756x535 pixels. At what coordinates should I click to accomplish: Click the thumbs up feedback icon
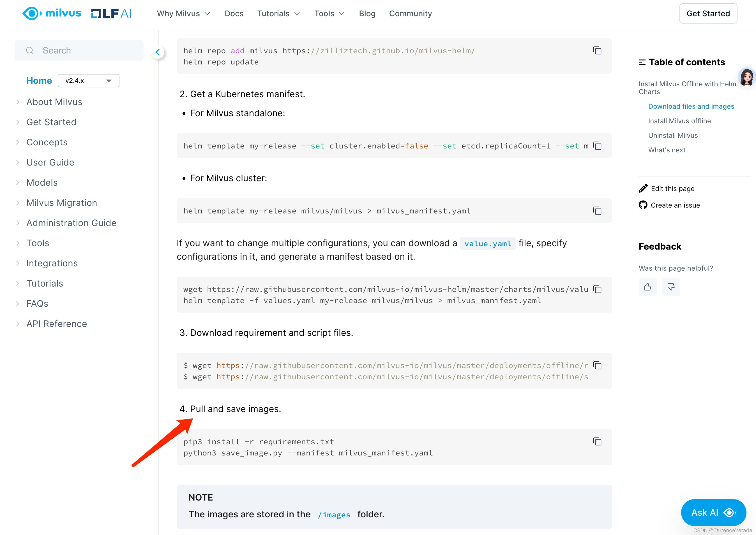coord(647,287)
